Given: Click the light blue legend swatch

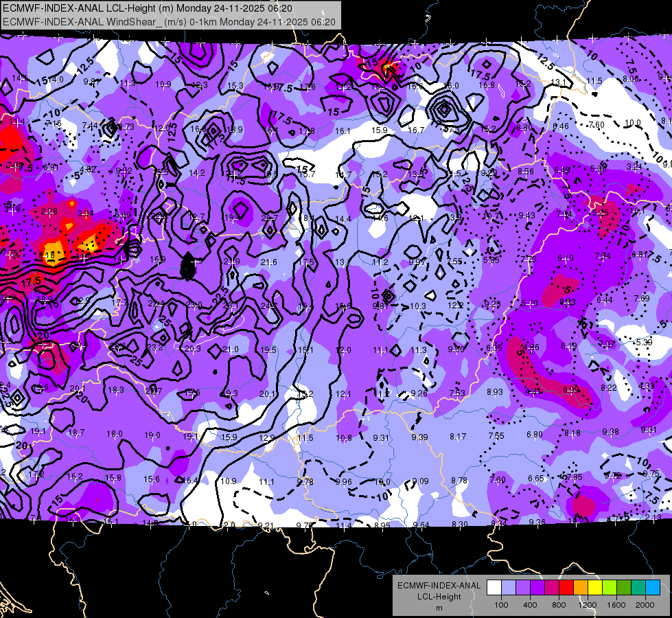Looking at the screenshot, I should 509,588.
